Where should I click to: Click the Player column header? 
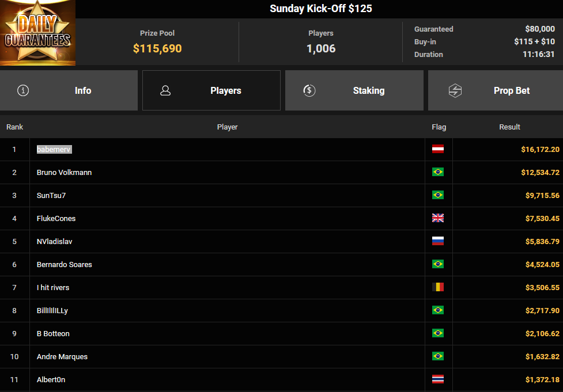coord(227,127)
